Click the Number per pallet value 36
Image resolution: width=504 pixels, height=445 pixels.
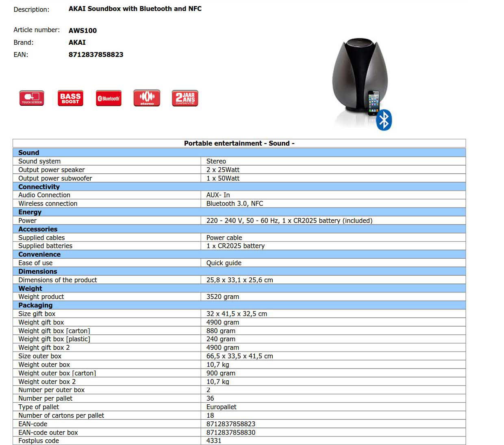[210, 398]
